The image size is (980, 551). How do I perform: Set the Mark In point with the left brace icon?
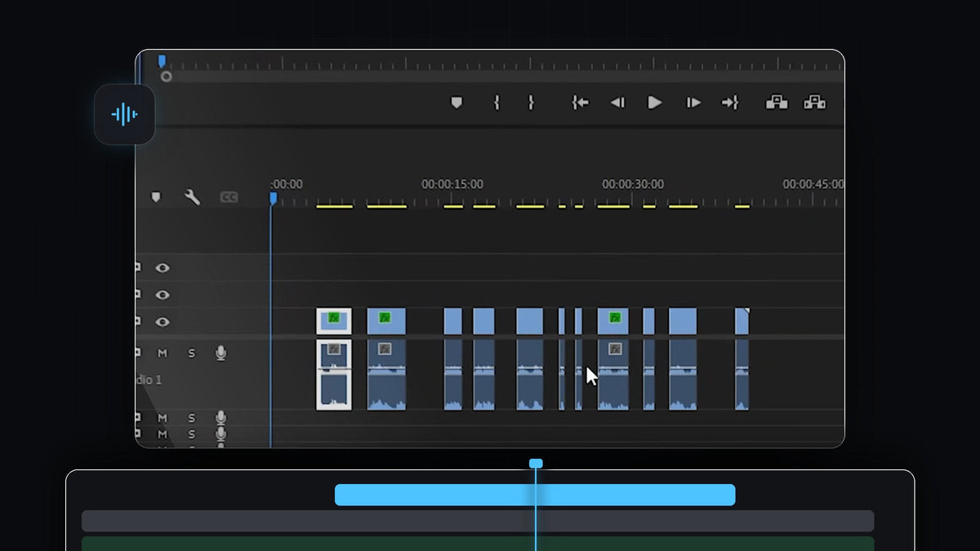tap(496, 103)
